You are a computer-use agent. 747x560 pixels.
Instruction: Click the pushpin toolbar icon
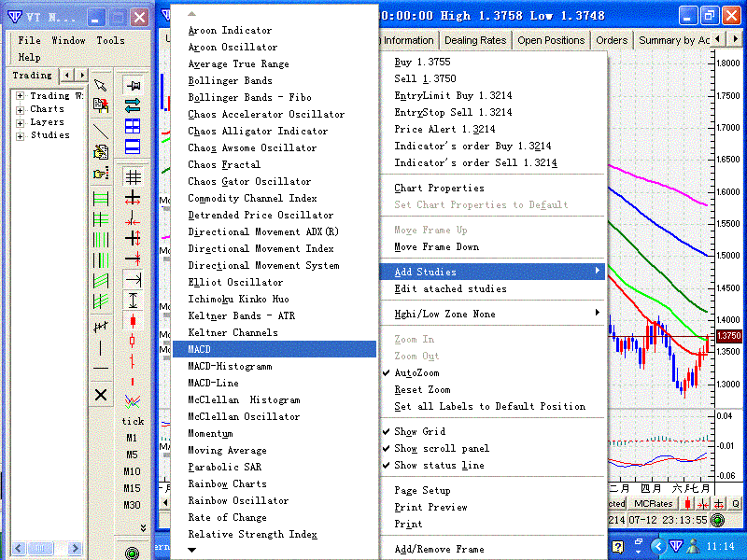pyautogui.click(x=133, y=86)
